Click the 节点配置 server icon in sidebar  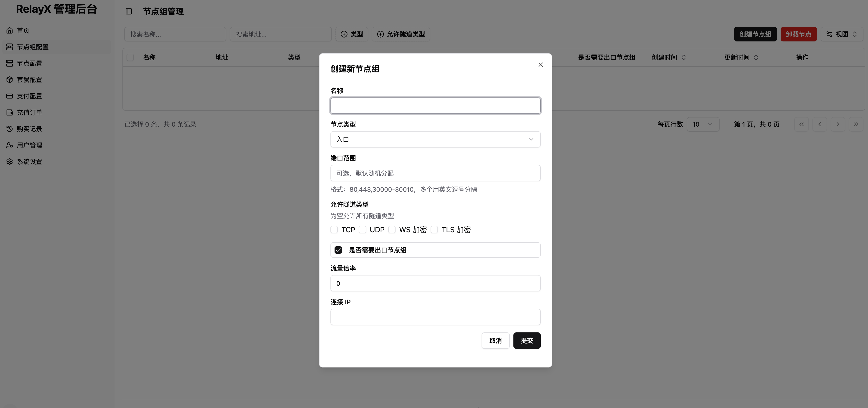pyautogui.click(x=9, y=63)
